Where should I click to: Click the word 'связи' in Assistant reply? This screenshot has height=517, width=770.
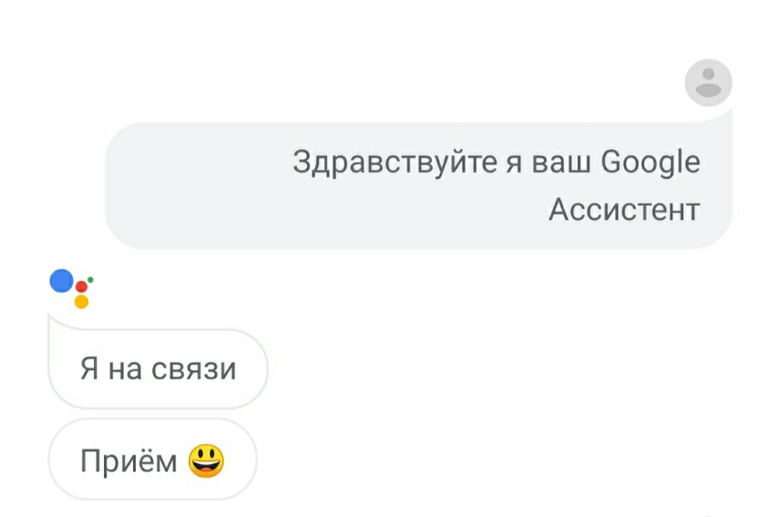pyautogui.click(x=193, y=370)
